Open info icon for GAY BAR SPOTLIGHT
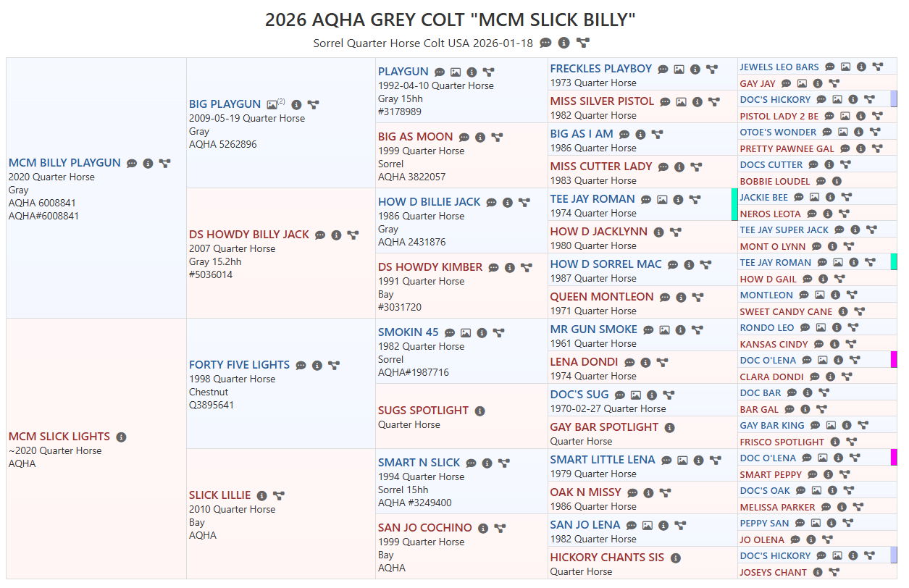 [669, 427]
